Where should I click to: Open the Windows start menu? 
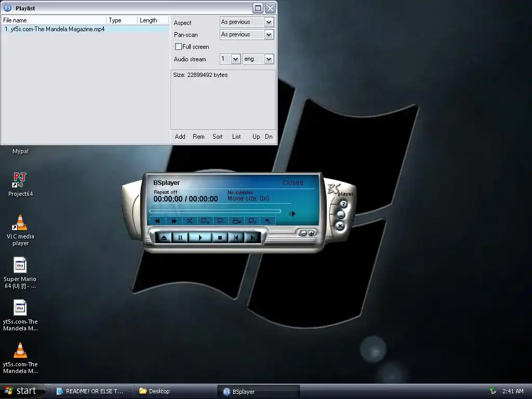click(x=22, y=391)
